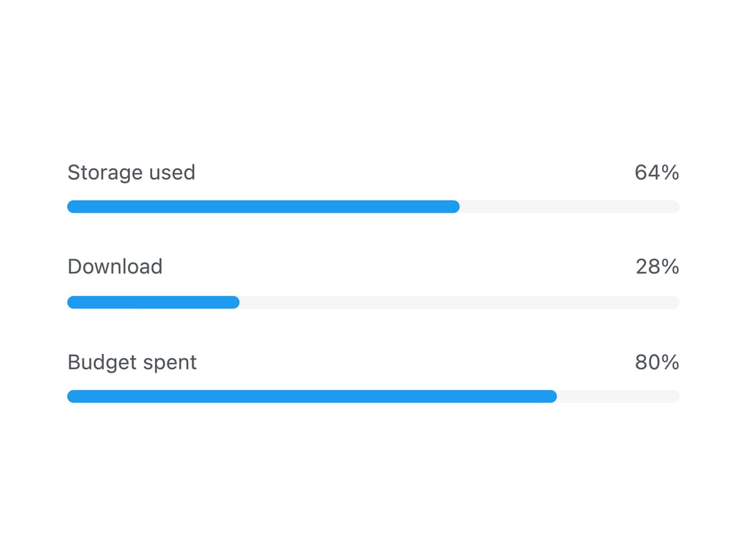Click the 64% storage percentage value
This screenshot has width=747, height=560.
(x=657, y=172)
